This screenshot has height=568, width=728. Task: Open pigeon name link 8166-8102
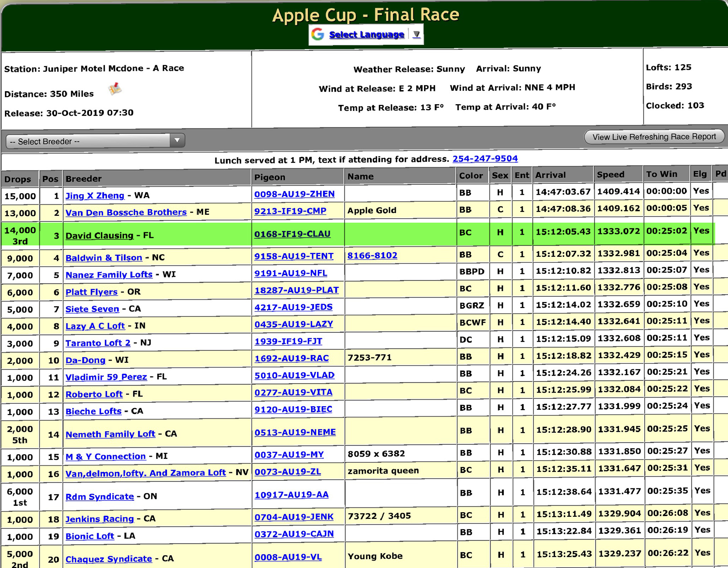point(372,255)
